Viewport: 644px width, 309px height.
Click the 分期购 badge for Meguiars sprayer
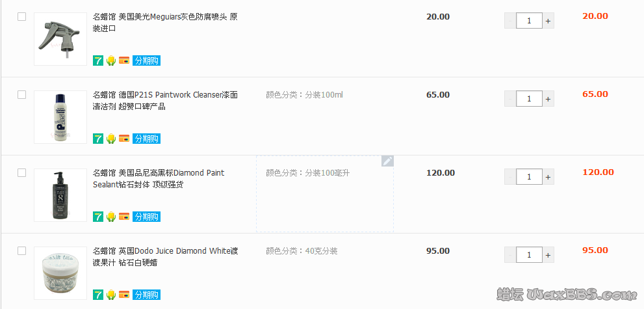point(146,60)
